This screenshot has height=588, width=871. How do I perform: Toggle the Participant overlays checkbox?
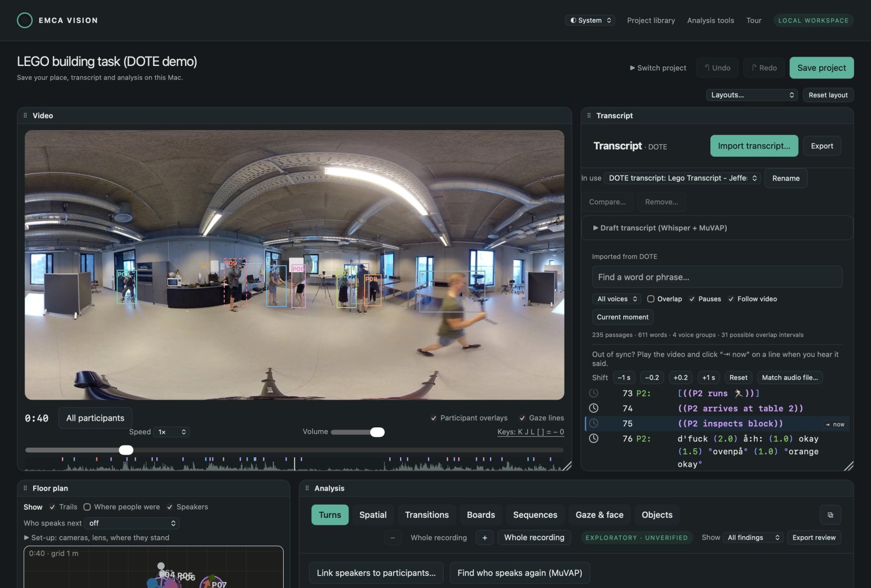434,418
